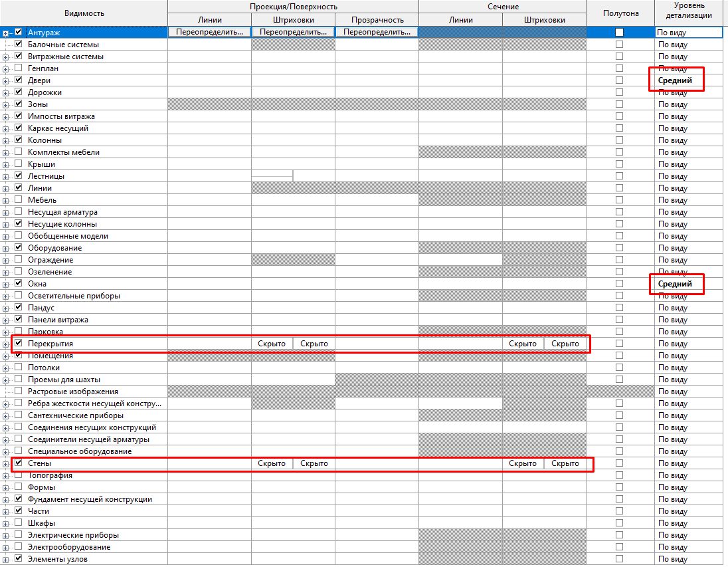Open the Средний detail level for Двери
Image resolution: width=728 pixels, height=567 pixels.
(676, 80)
